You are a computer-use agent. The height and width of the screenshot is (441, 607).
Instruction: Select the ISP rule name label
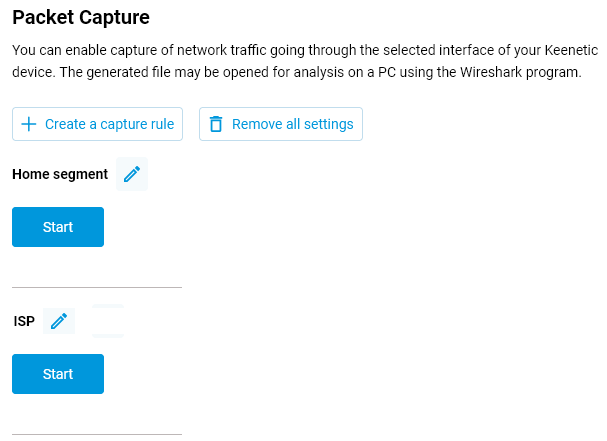tap(24, 321)
